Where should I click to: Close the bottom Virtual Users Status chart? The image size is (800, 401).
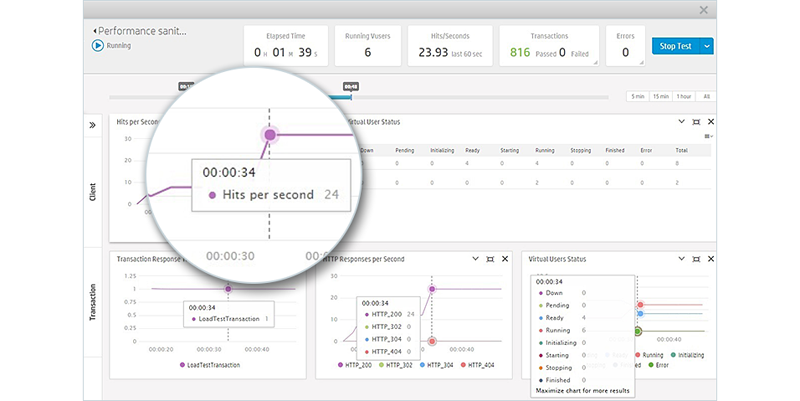tap(710, 258)
